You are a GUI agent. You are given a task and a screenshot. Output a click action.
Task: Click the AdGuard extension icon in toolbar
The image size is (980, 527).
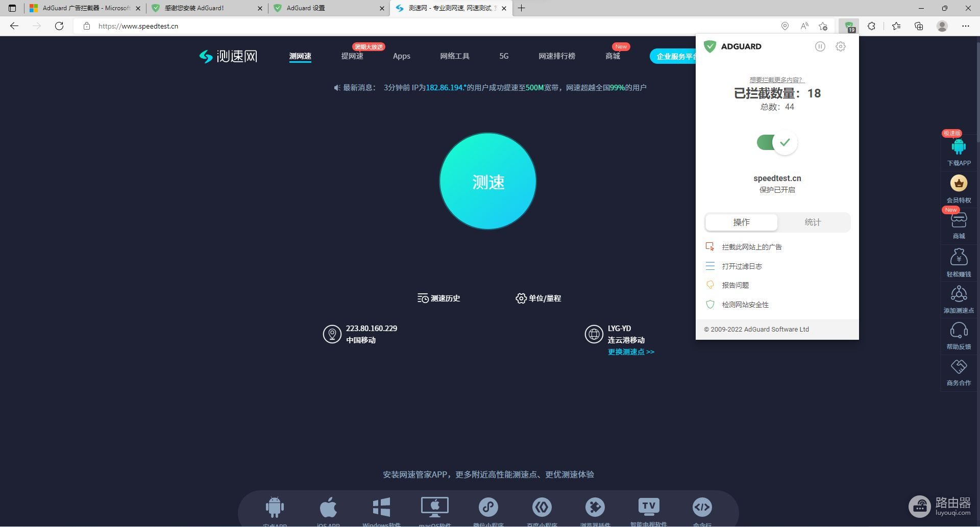click(849, 26)
